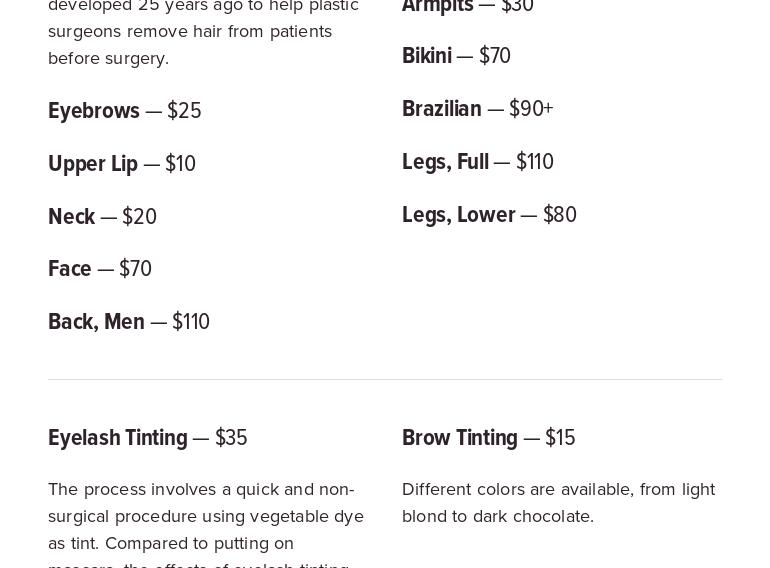Click the $35 eyelash tinting price
Image resolution: width=770 pixels, height=568 pixels.
pos(231,437)
